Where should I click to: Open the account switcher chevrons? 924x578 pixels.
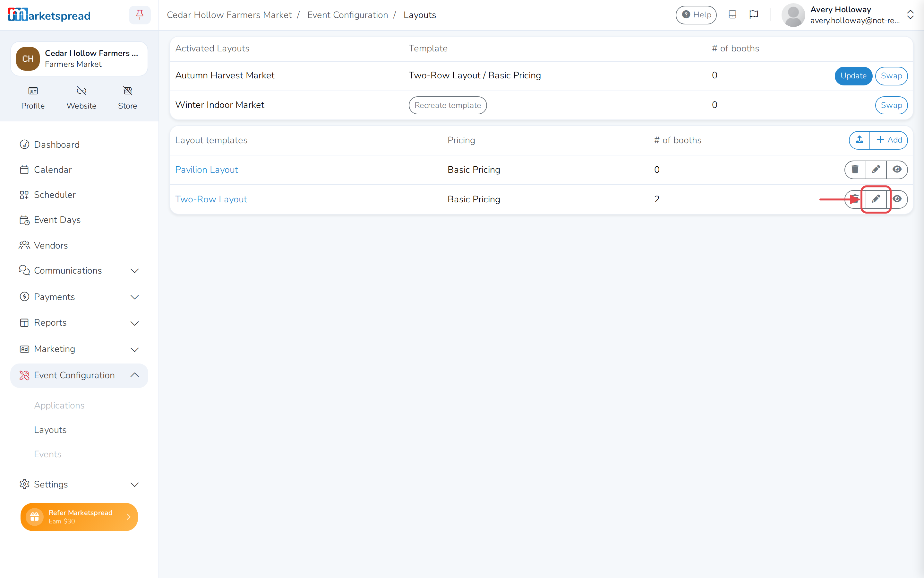coord(910,15)
